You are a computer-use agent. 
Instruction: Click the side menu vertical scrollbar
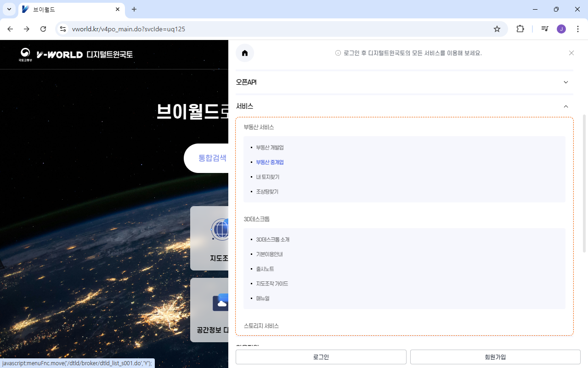pyautogui.click(x=584, y=184)
